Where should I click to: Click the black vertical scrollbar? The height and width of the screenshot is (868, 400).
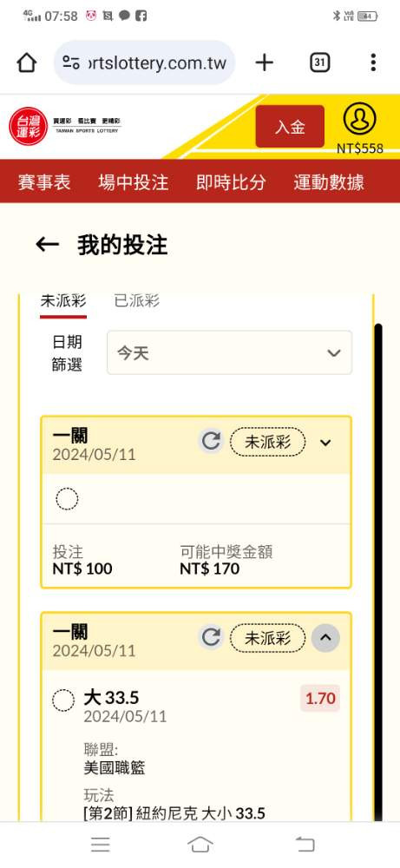coord(378,573)
